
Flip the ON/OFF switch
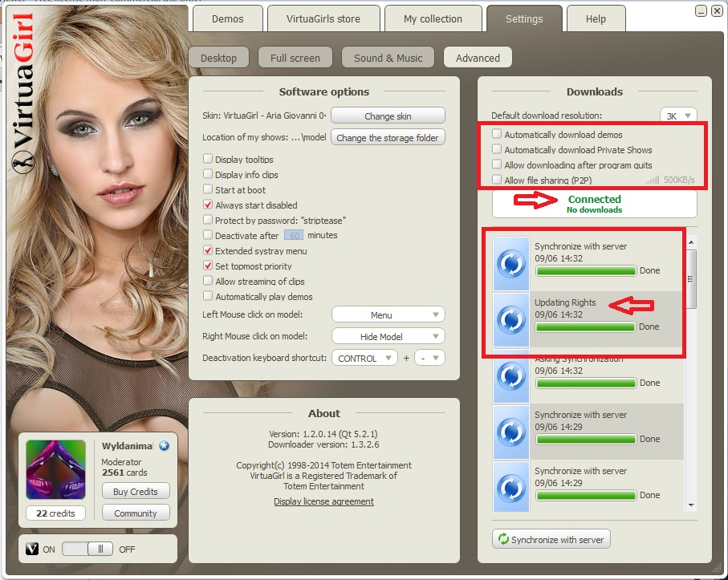87,549
